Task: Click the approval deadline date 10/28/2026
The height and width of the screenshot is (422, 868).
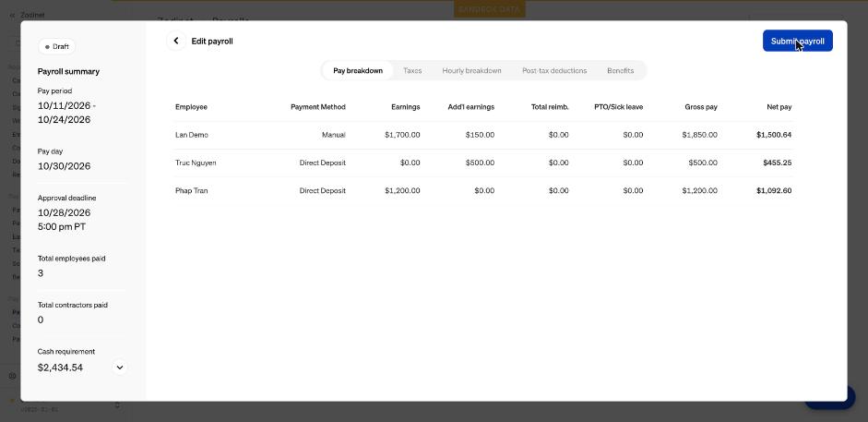Action: click(x=65, y=212)
